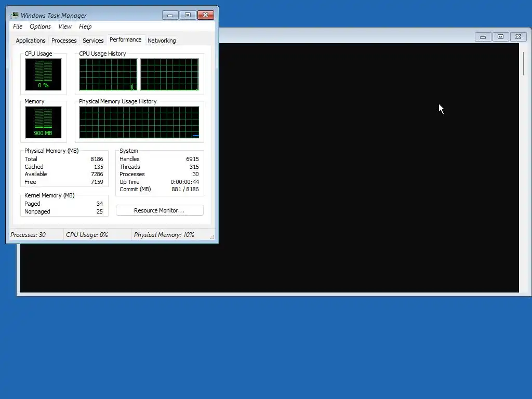
Task: Click the Physical Memory (MB) group label
Action: coord(51,151)
